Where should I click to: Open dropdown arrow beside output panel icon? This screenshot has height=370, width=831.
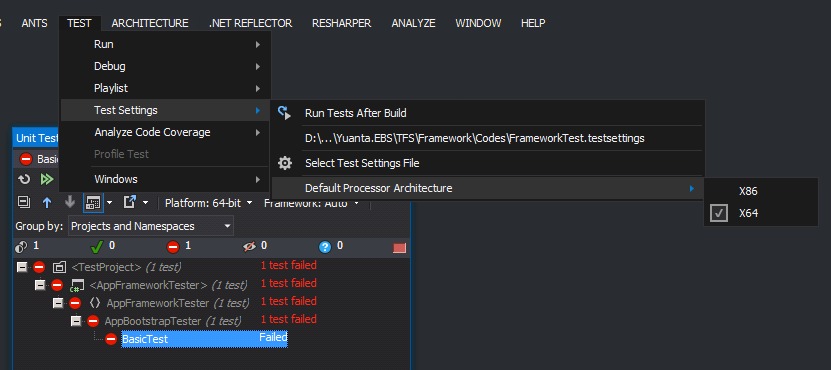(x=109, y=202)
